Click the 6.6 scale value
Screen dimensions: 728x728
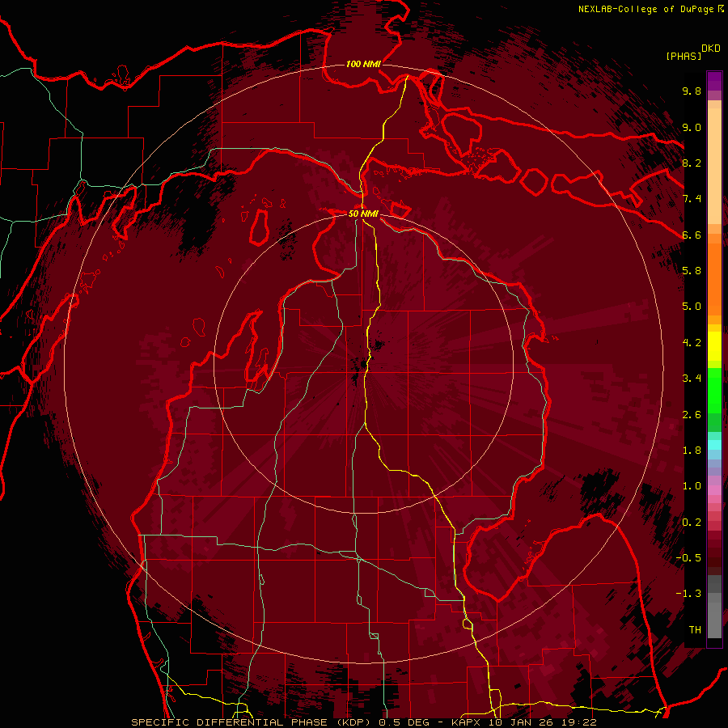692,235
